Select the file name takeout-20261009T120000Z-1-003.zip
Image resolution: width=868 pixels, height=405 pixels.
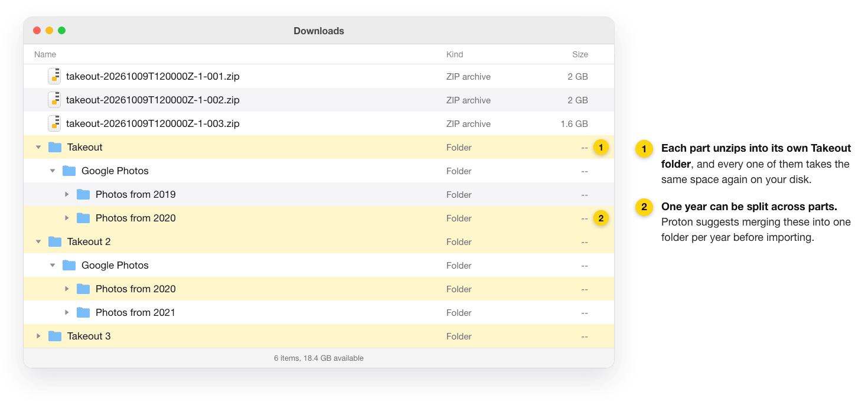coord(153,123)
